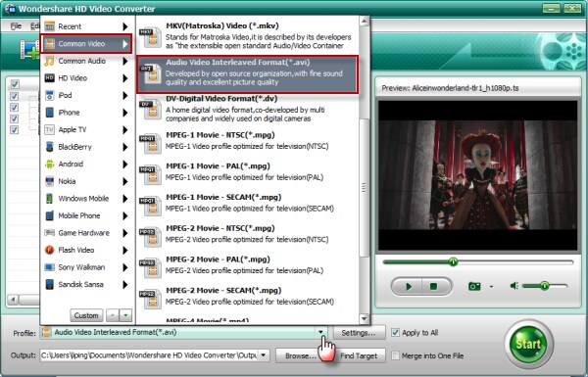
Task: Click the Game Hardware controller icon
Action: point(50,233)
